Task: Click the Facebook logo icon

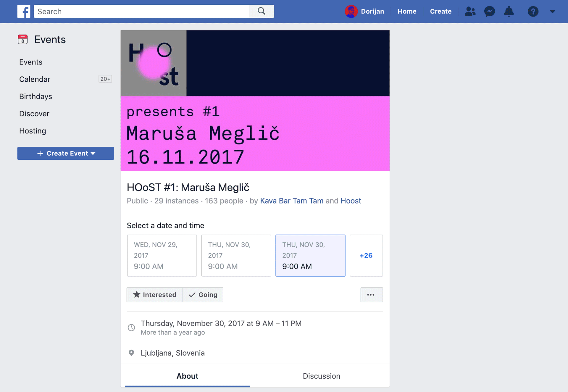Action: [x=24, y=12]
